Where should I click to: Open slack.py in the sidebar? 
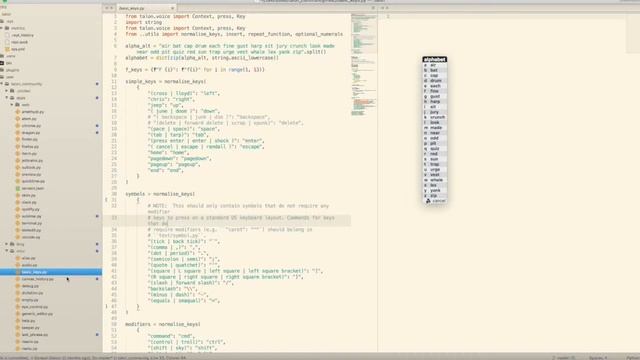[x=29, y=202]
